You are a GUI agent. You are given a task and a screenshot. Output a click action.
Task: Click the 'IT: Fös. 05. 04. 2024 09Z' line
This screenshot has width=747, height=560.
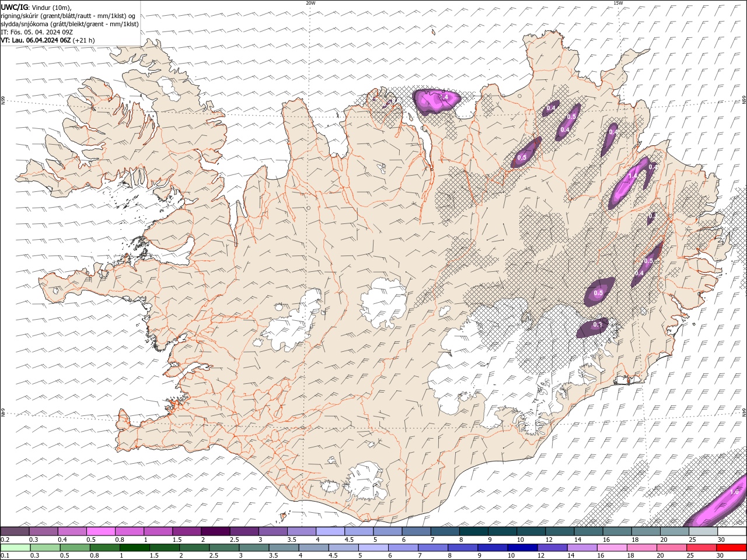pos(37,32)
